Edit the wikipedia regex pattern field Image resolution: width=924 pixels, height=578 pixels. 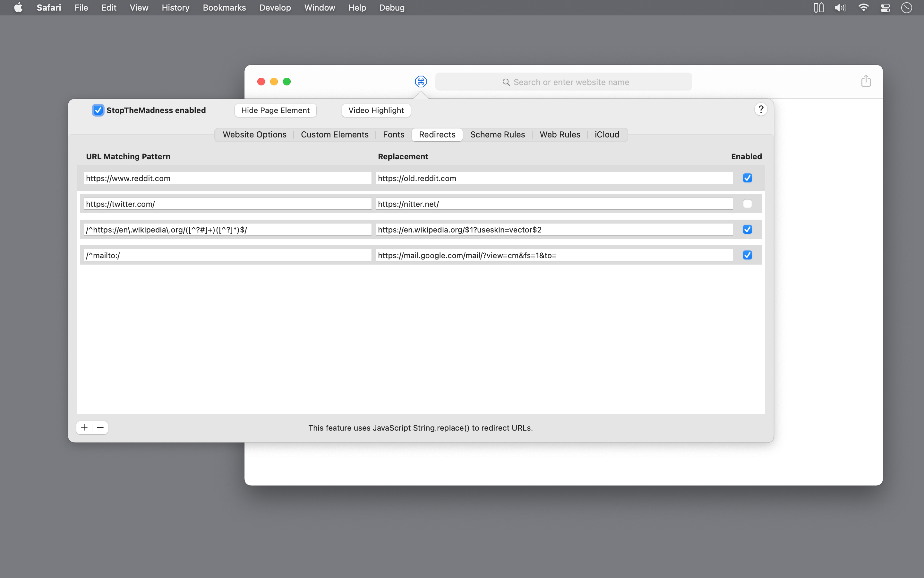(x=227, y=229)
